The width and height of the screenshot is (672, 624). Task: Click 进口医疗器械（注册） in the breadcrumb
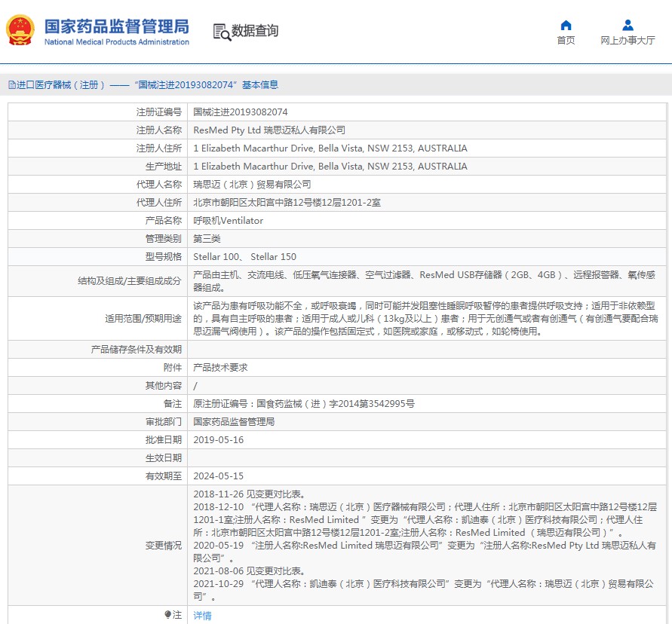[x=62, y=85]
